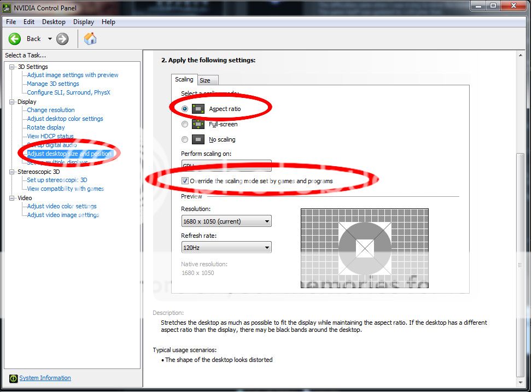
Task: Select the Full-screen radio button
Action: [185, 125]
